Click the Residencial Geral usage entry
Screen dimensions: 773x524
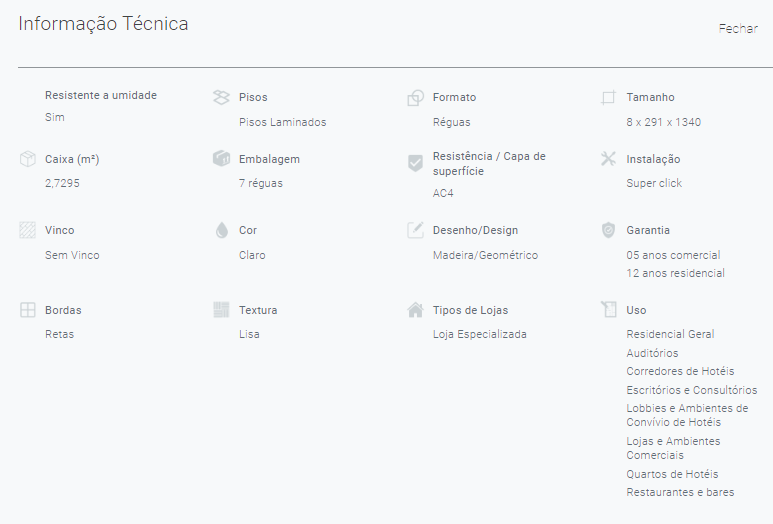point(670,334)
